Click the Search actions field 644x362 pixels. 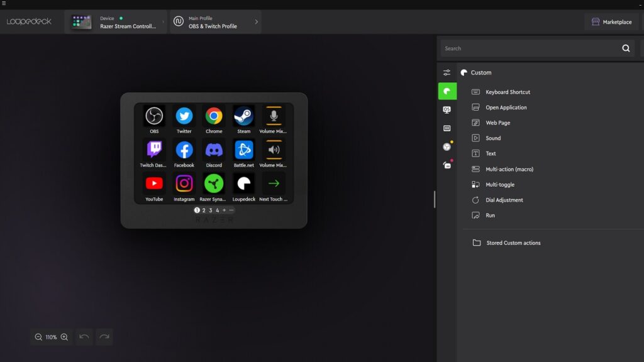528,48
